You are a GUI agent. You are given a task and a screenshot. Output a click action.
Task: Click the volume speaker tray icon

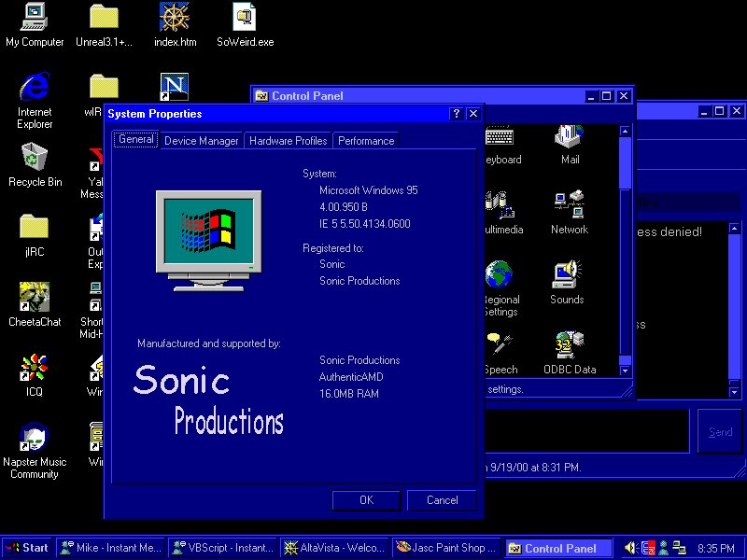(631, 548)
